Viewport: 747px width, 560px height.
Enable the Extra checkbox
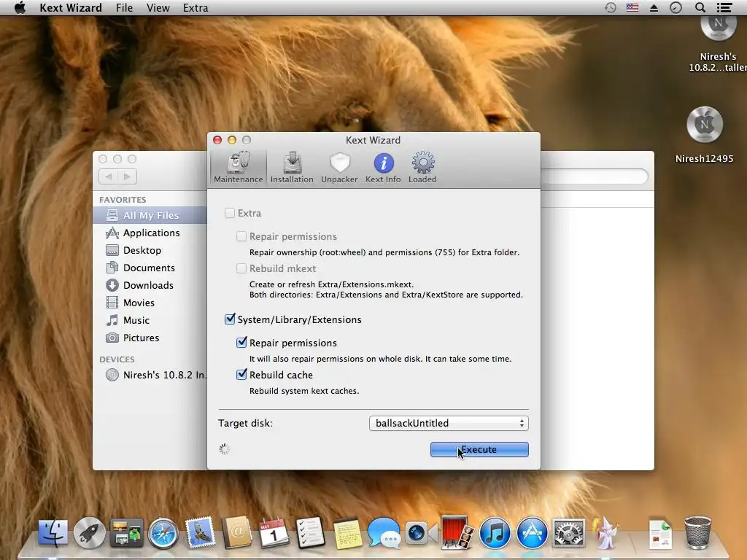[230, 213]
